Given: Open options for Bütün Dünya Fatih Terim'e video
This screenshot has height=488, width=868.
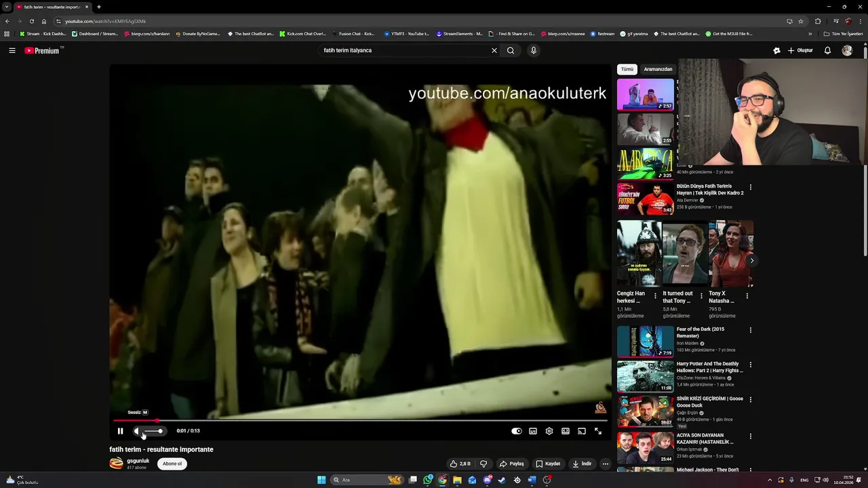Looking at the screenshot, I should [x=750, y=187].
